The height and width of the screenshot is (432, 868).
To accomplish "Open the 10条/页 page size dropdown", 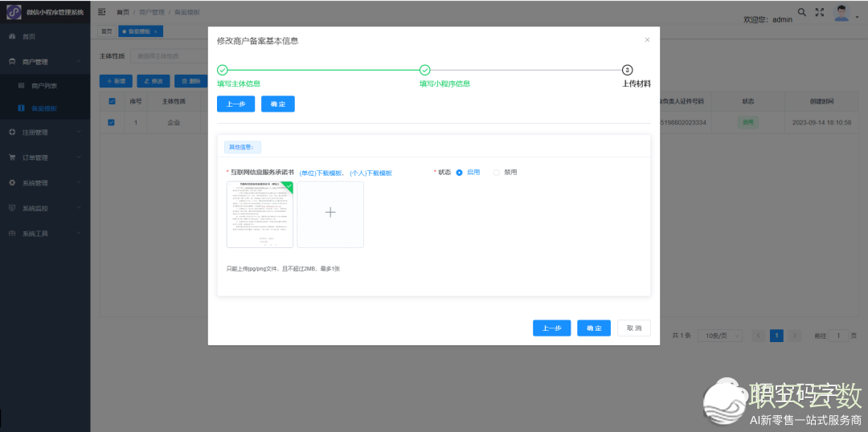I will click(721, 335).
